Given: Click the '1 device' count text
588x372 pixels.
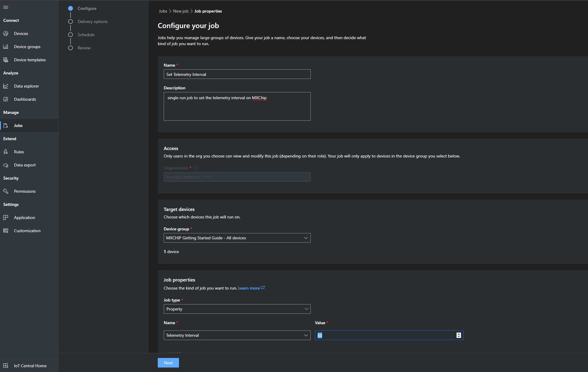Looking at the screenshot, I should 171,252.
